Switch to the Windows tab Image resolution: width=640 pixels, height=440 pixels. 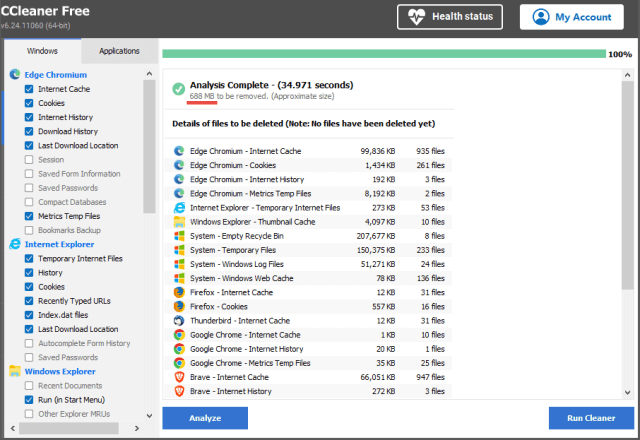[42, 51]
